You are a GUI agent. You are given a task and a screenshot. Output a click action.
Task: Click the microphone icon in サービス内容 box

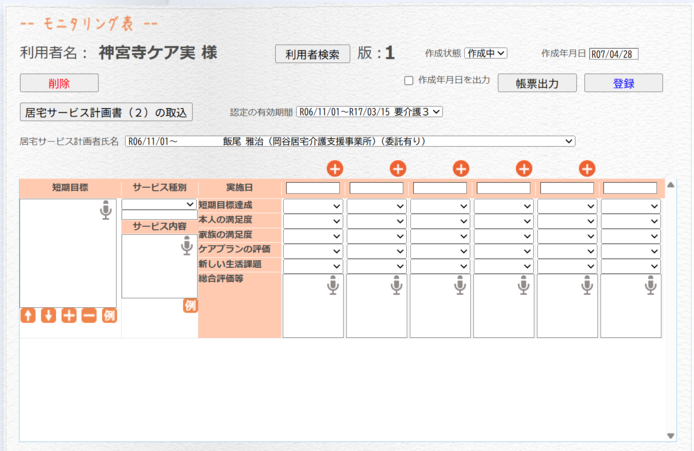[186, 246]
